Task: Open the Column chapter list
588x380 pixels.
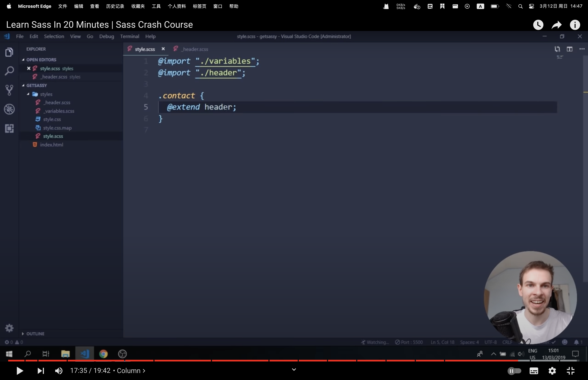Action: 131,371
